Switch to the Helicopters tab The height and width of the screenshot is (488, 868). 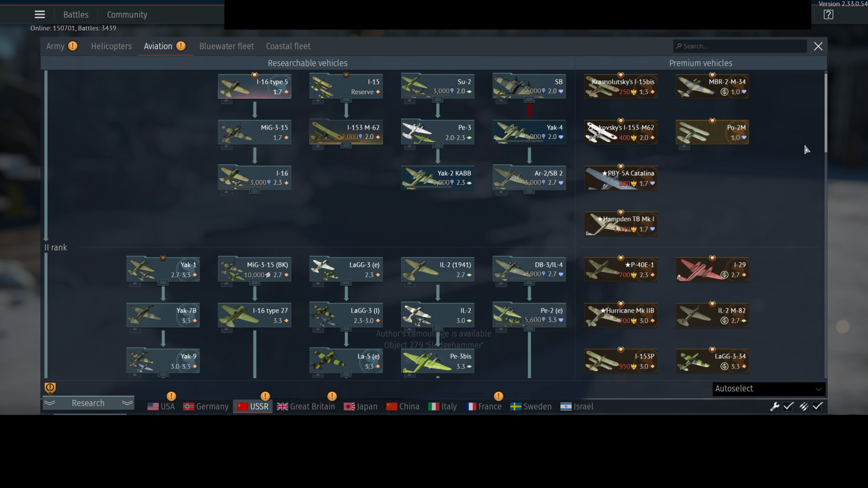(x=112, y=46)
